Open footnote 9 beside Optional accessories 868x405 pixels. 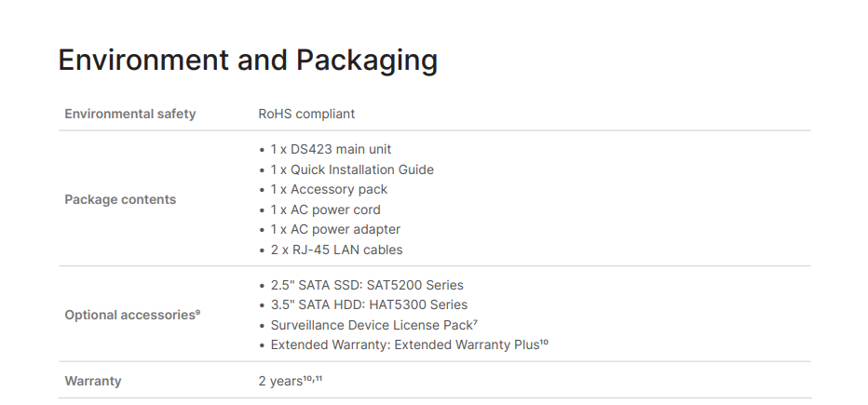tap(197, 312)
